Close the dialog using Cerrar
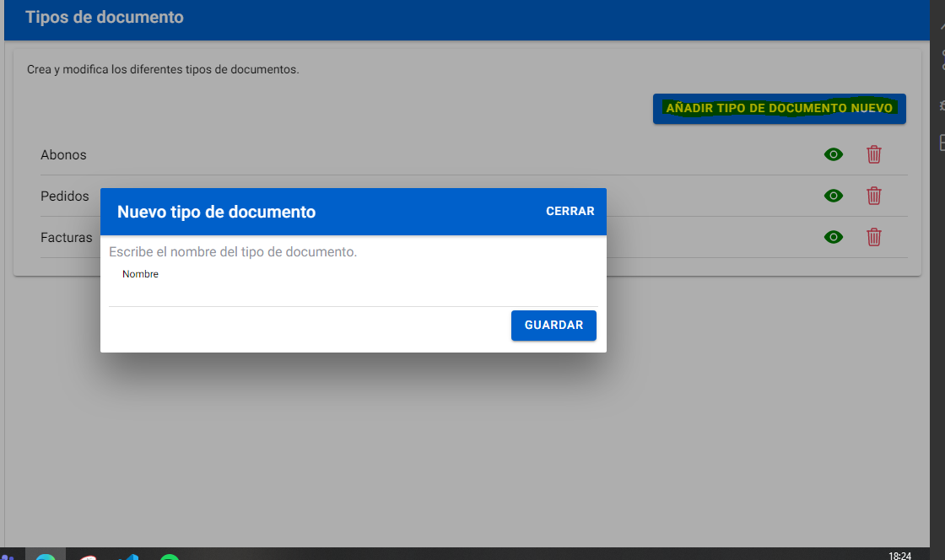The image size is (945, 560). [570, 212]
